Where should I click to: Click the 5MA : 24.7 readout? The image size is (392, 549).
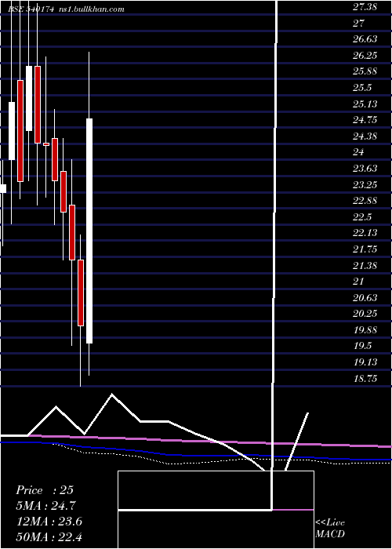coord(45,506)
